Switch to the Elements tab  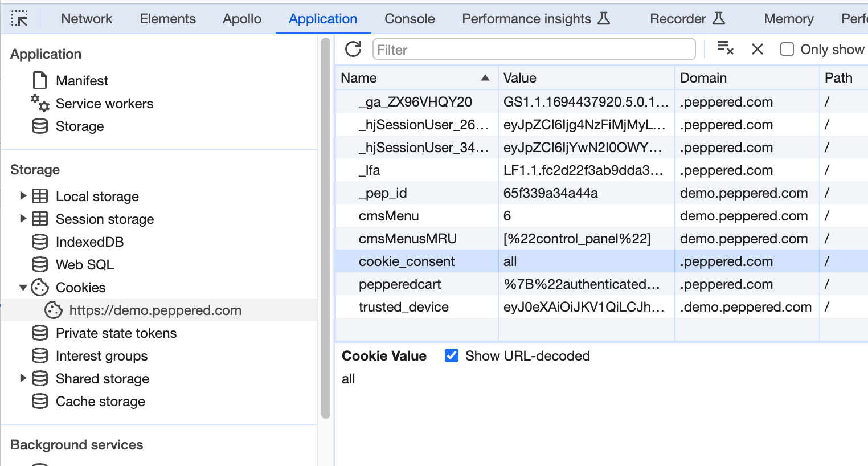point(167,19)
